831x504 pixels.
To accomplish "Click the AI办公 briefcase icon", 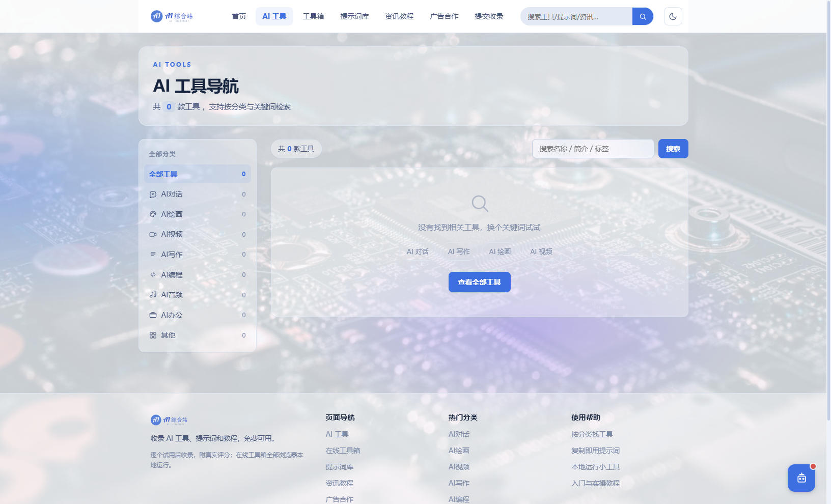I will 153,315.
